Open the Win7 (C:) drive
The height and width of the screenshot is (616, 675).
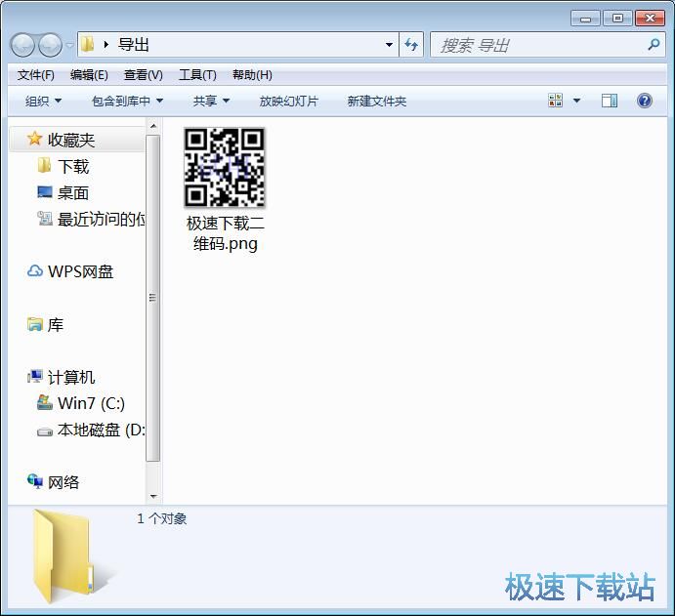(91, 403)
